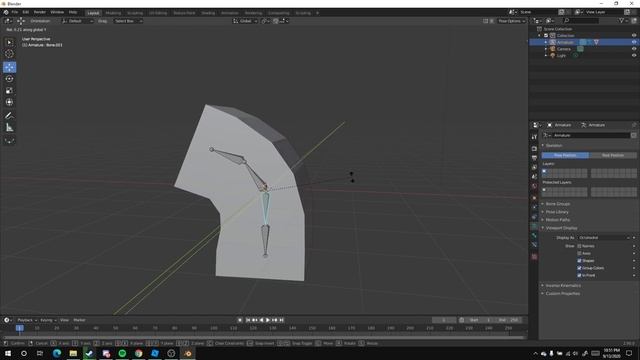The width and height of the screenshot is (640, 360).
Task: Open the View Layer properties tab icon
Action: pyautogui.click(x=534, y=167)
